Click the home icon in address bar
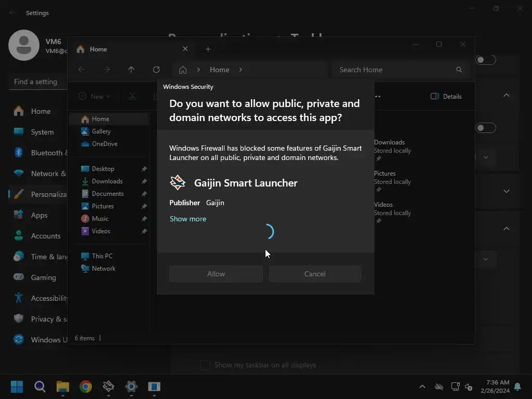Screen dimensions: 532x399 183,70
